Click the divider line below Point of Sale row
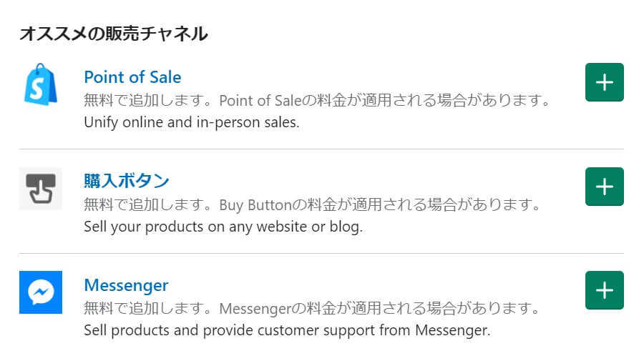644x356 pixels. [x=321, y=149]
